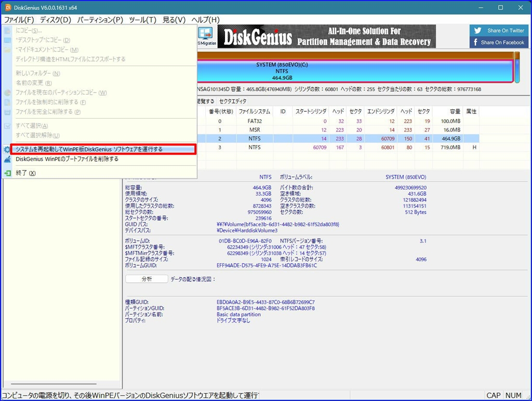Click the CAP status bar indicator

click(494, 395)
